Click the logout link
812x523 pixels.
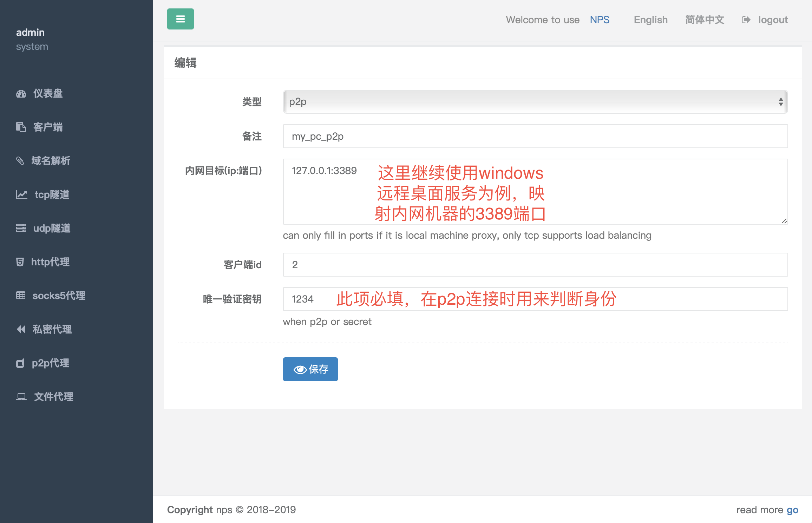point(773,20)
